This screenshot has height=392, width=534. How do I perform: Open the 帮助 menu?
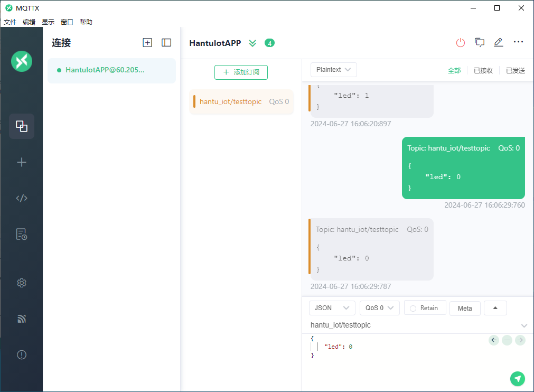point(86,22)
